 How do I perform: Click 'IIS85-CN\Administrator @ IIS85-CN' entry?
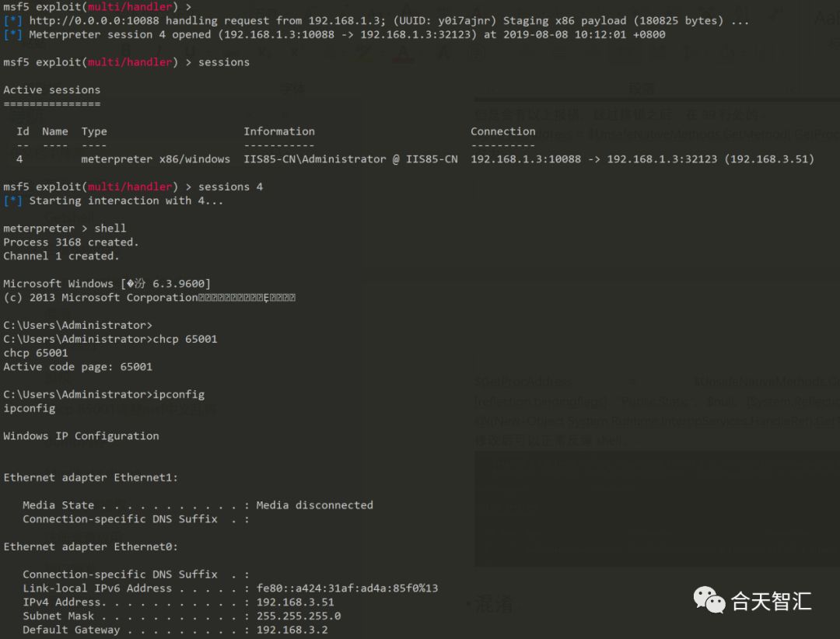[351, 159]
